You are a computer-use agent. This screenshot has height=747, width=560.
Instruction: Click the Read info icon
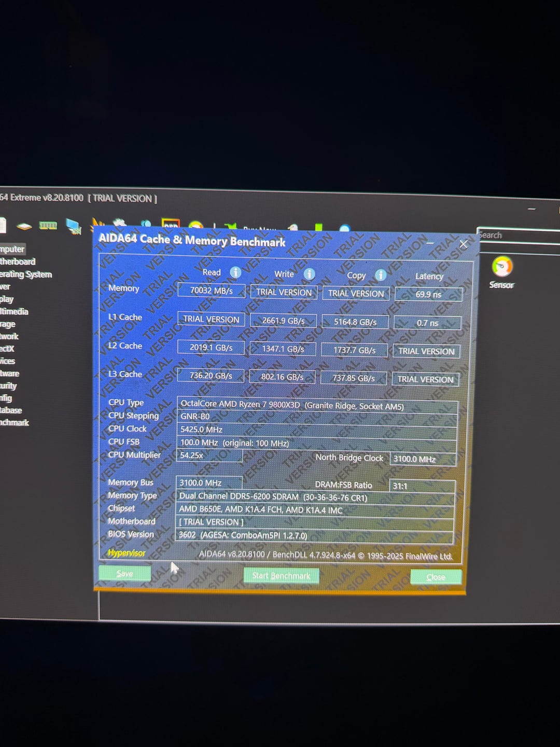tap(235, 272)
